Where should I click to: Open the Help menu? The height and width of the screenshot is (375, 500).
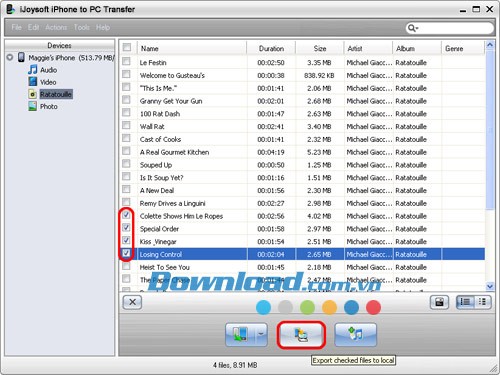[x=103, y=27]
